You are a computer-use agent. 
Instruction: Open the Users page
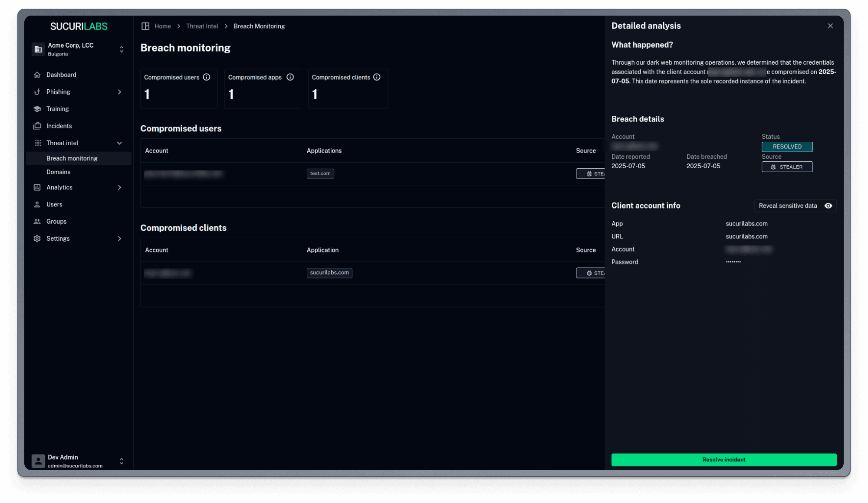tap(54, 204)
